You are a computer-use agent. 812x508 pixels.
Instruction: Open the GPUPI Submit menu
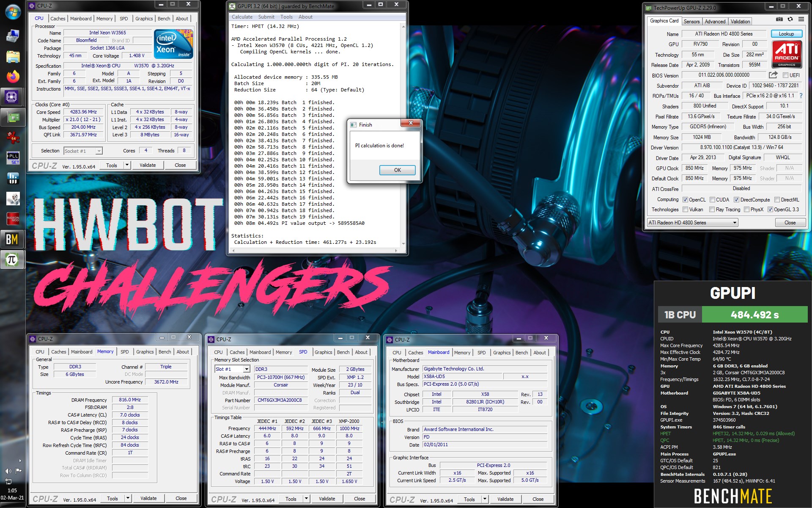[x=266, y=17]
